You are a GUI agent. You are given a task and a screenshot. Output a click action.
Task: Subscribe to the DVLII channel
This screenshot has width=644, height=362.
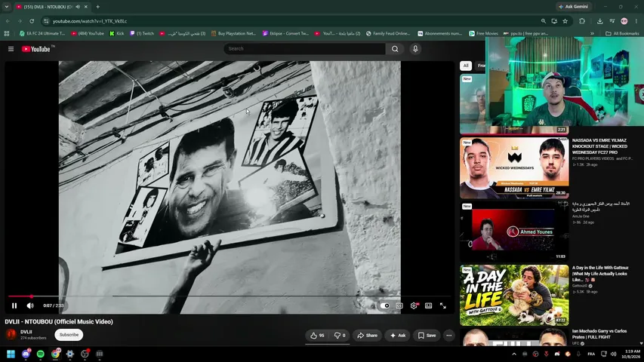pos(69,335)
